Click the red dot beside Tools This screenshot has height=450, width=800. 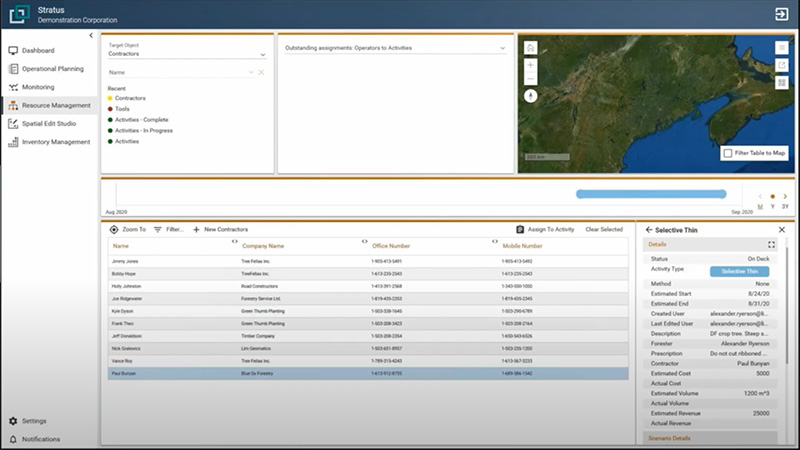click(x=110, y=109)
